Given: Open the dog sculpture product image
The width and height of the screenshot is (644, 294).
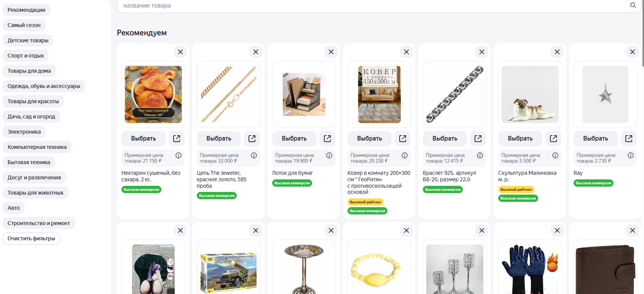Looking at the screenshot, I should 530,94.
